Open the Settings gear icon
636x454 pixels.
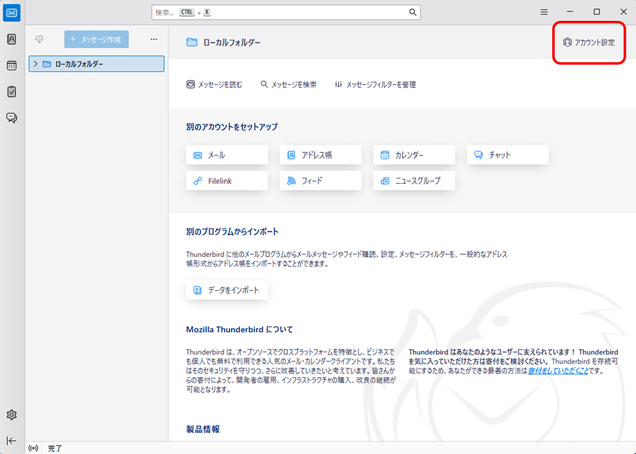click(x=11, y=415)
